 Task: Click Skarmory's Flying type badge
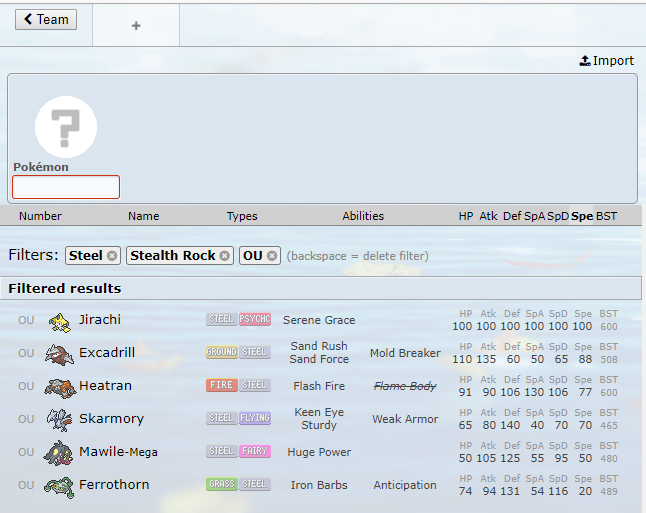pos(255,418)
